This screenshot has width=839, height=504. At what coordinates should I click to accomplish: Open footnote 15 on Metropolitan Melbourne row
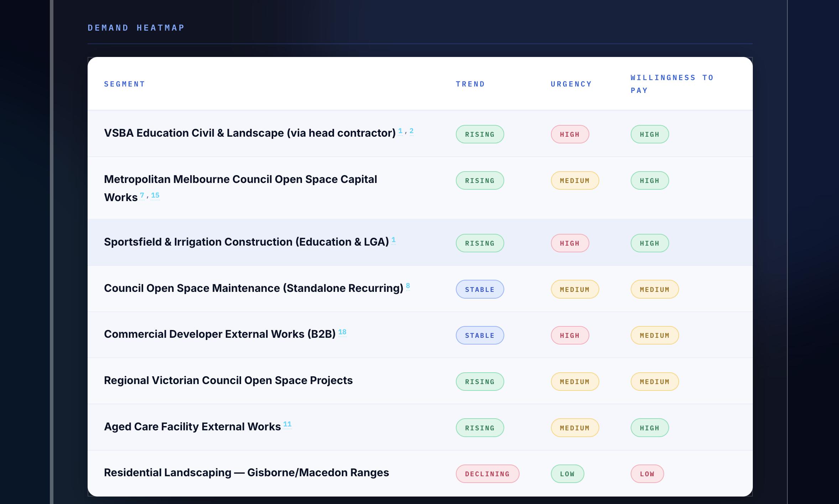pyautogui.click(x=155, y=195)
